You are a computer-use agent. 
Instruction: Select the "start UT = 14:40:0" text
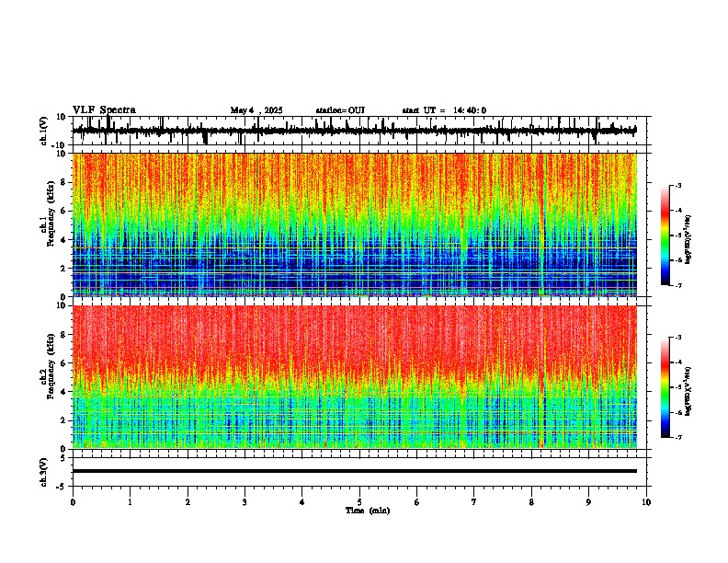[x=444, y=110]
